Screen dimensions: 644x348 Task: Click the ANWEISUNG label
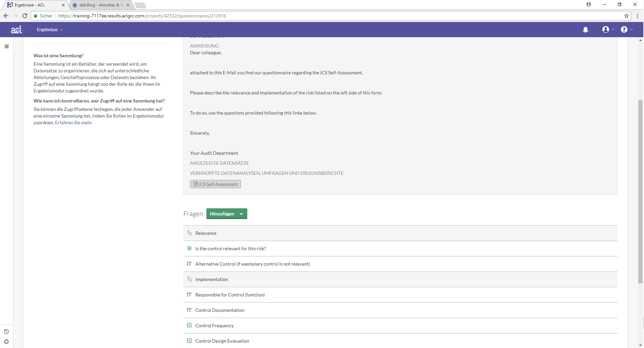204,46
